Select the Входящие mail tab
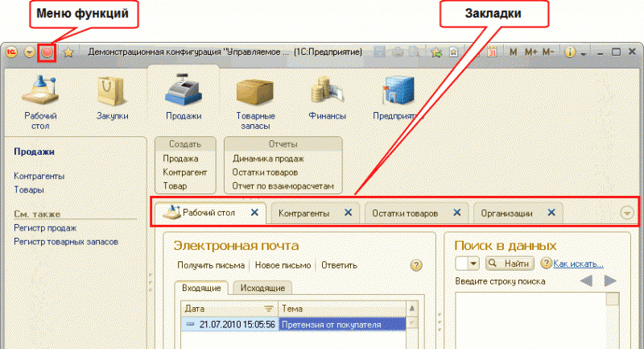 [x=201, y=288]
